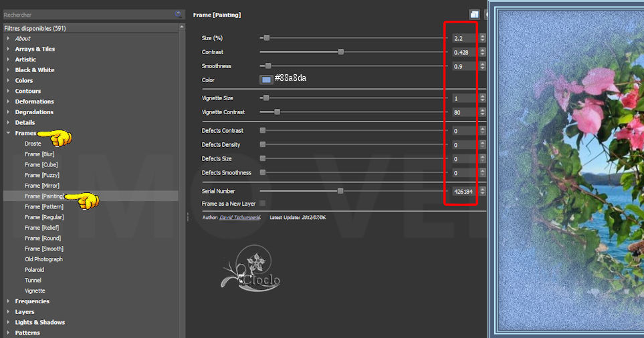644x338 pixels.
Task: Click the search magnifier icon
Action: tap(178, 14)
